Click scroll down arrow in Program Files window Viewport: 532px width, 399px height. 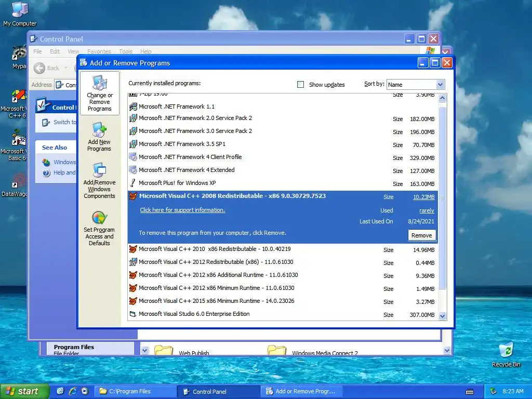[447, 351]
